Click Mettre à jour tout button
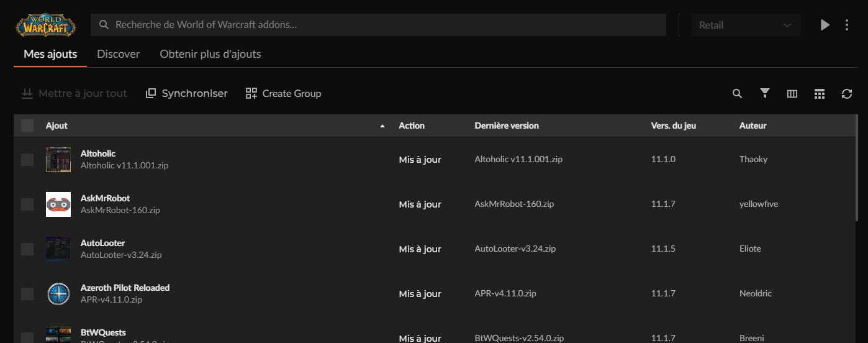 pos(74,93)
